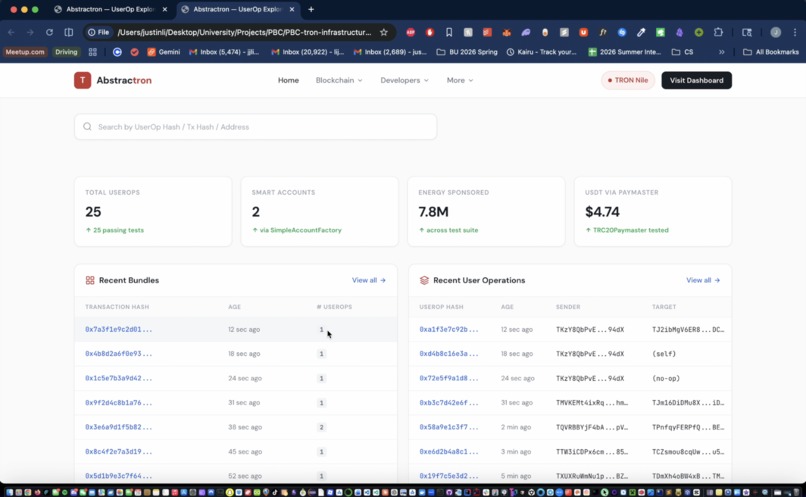The image size is (806, 497).
Task: Go forward with the browser arrow
Action: [x=30, y=32]
